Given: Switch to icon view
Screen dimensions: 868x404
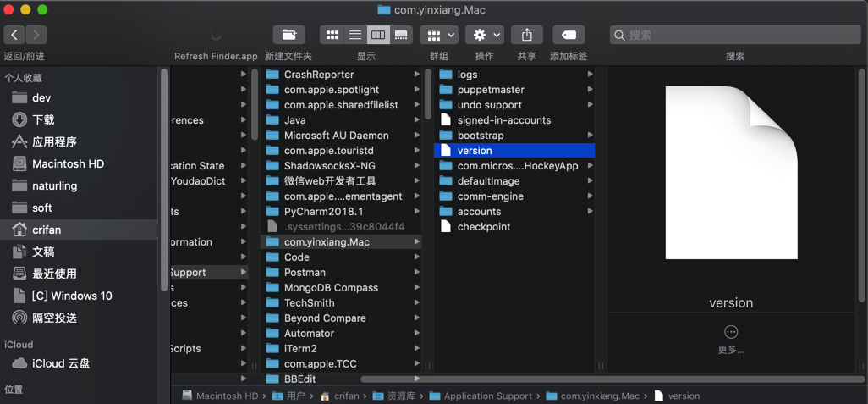Looking at the screenshot, I should (332, 35).
